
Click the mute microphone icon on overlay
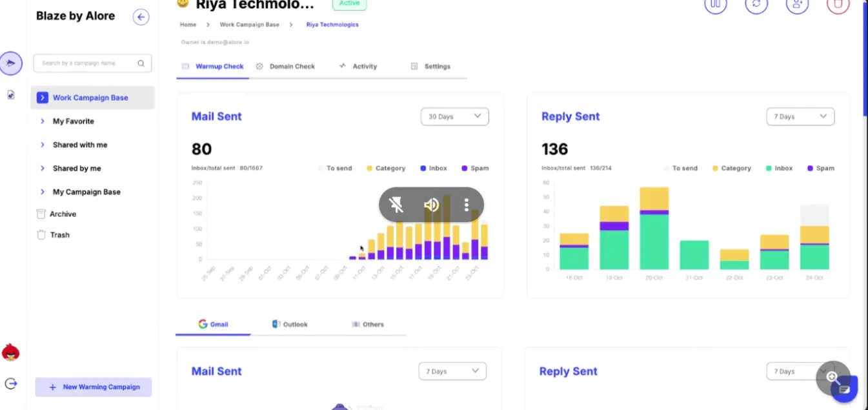pyautogui.click(x=396, y=205)
